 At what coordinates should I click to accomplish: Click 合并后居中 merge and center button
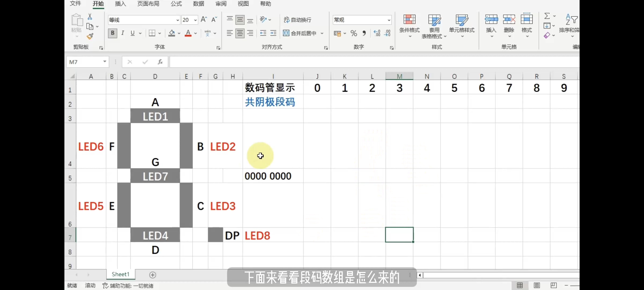(x=300, y=33)
